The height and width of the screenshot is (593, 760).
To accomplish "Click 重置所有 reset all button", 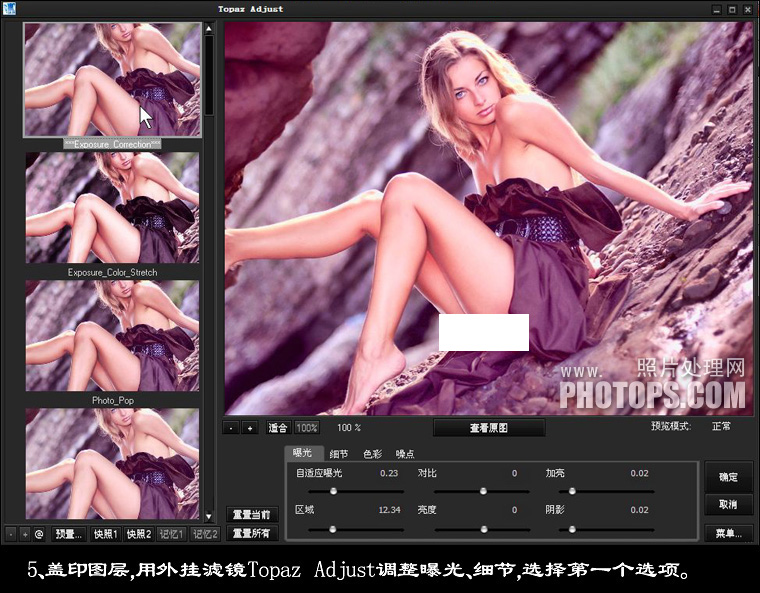I will [x=252, y=533].
